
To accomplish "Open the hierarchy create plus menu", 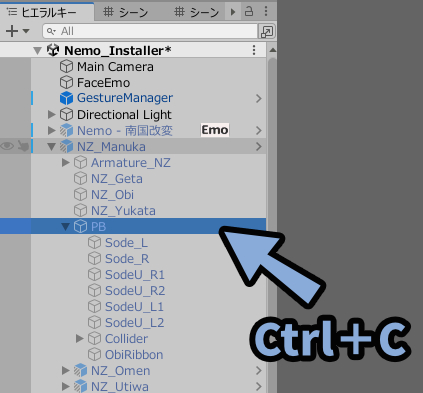I will [x=17, y=31].
